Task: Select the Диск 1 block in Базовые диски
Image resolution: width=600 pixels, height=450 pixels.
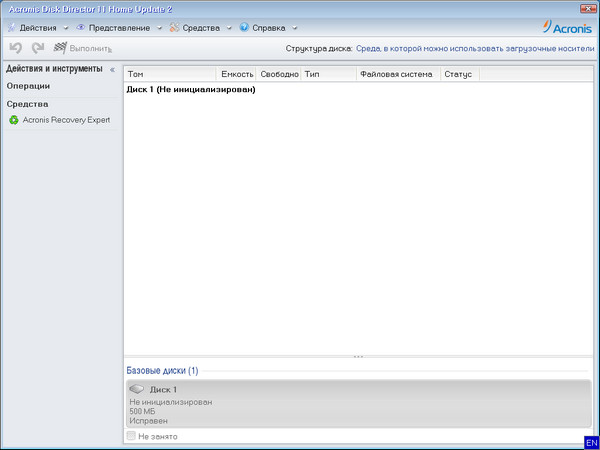Action: (359, 403)
